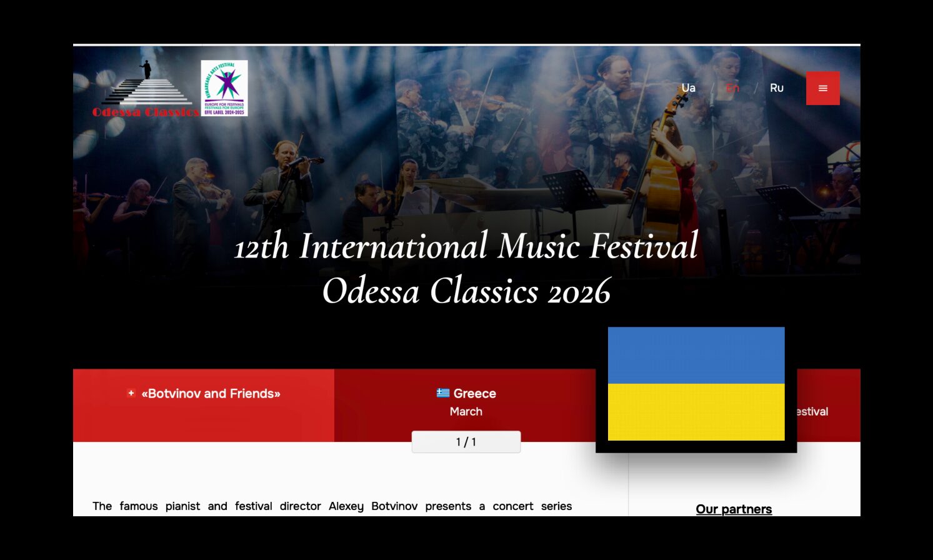The image size is (933, 560).
Task: Click the Odessa Classics 2026 title line
Action: pyautogui.click(x=466, y=291)
